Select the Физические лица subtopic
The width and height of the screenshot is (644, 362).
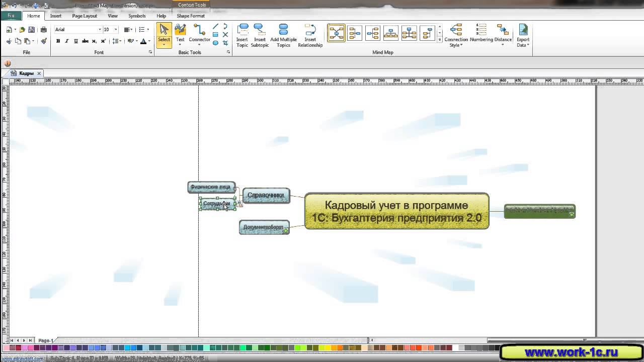click(x=211, y=187)
